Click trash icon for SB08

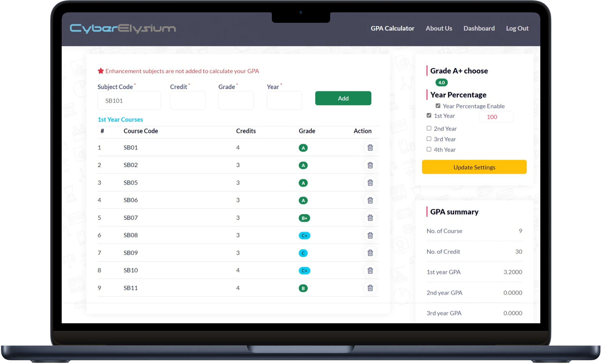coord(370,235)
